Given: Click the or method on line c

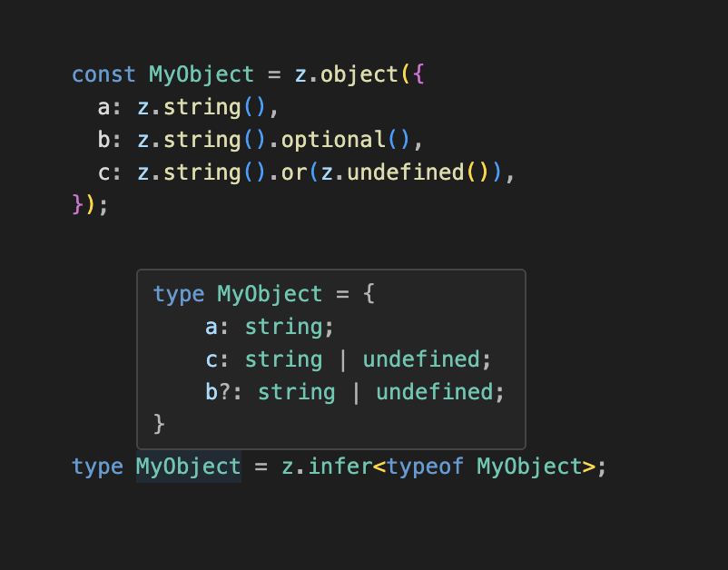Looking at the screenshot, I should point(294,172).
